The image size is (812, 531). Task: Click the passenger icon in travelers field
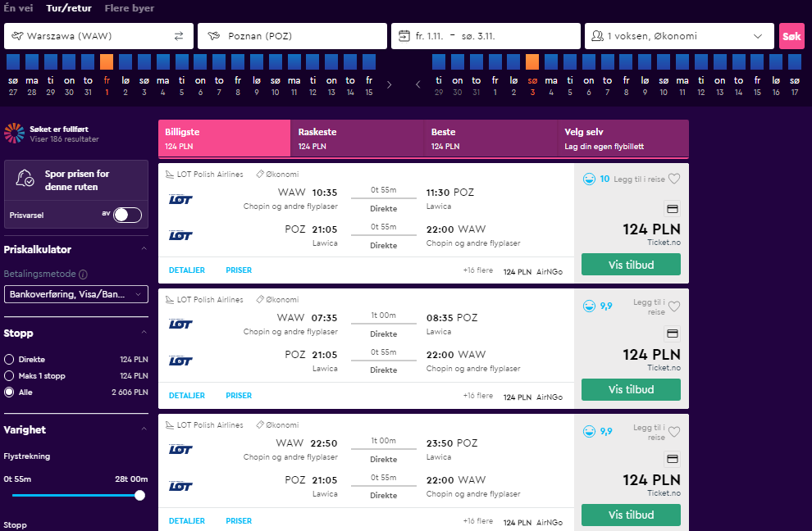pos(597,36)
